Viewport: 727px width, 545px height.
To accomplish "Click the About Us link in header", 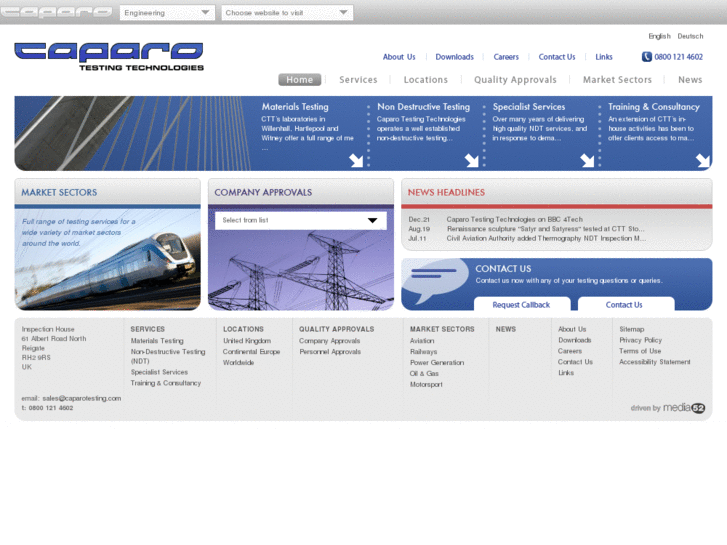I will click(399, 57).
